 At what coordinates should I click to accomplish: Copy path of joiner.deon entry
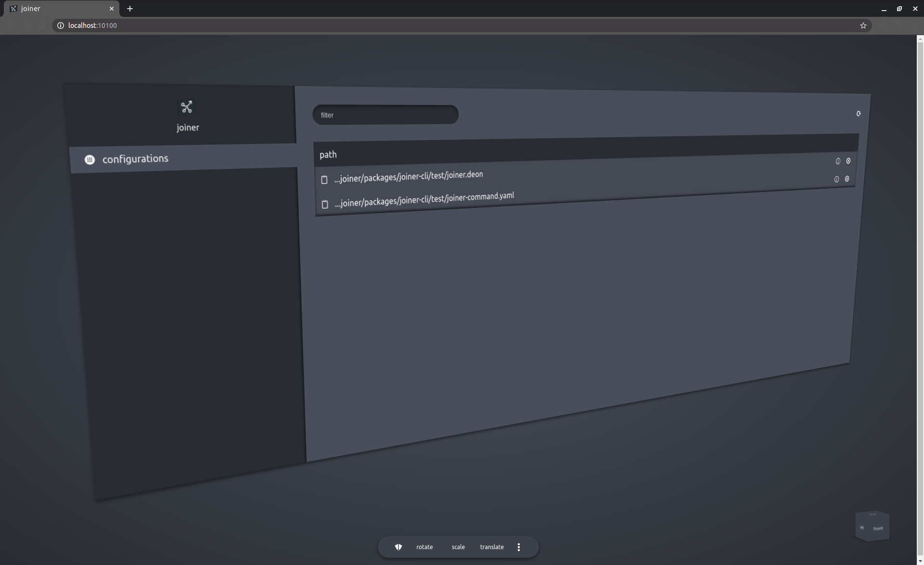(x=324, y=180)
